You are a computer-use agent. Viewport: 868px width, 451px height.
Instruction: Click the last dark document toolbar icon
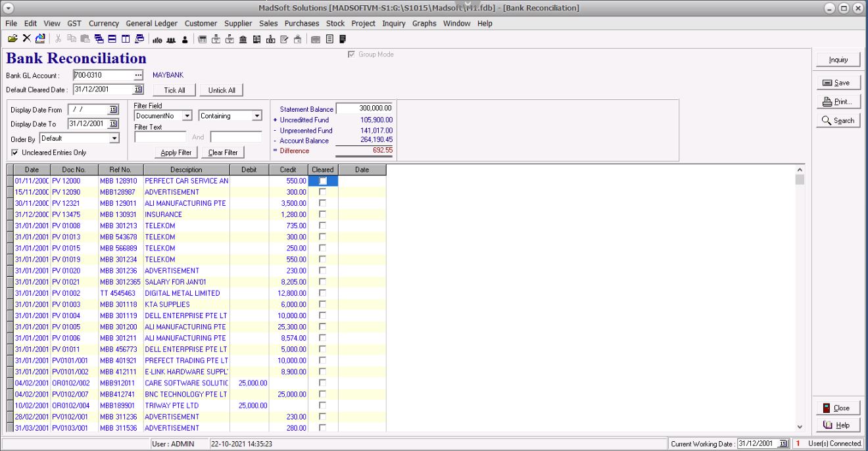[342, 39]
